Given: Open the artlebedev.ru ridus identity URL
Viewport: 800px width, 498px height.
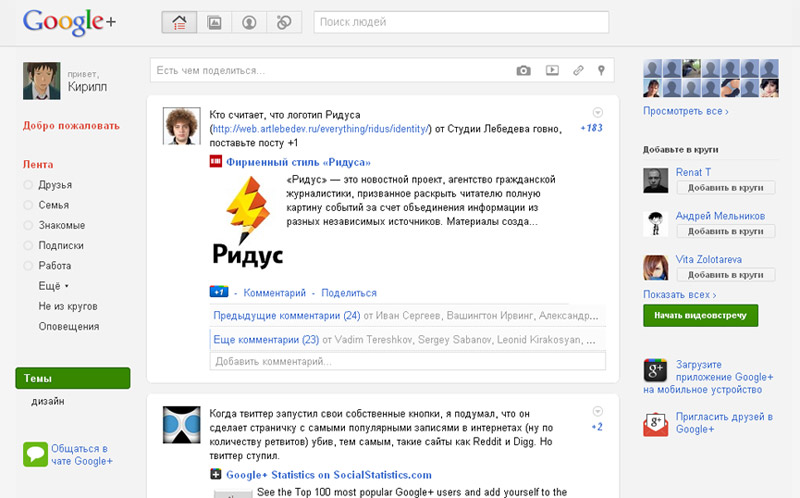Looking at the screenshot, I should (320, 129).
